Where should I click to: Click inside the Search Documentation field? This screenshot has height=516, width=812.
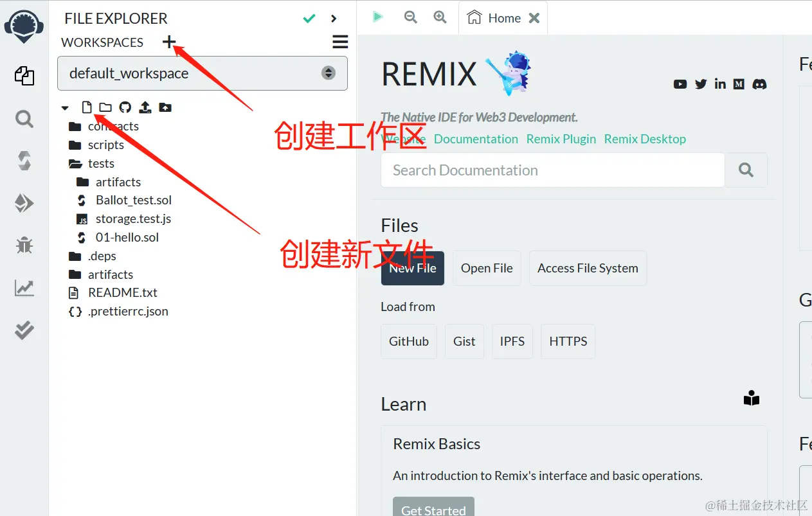tap(552, 170)
